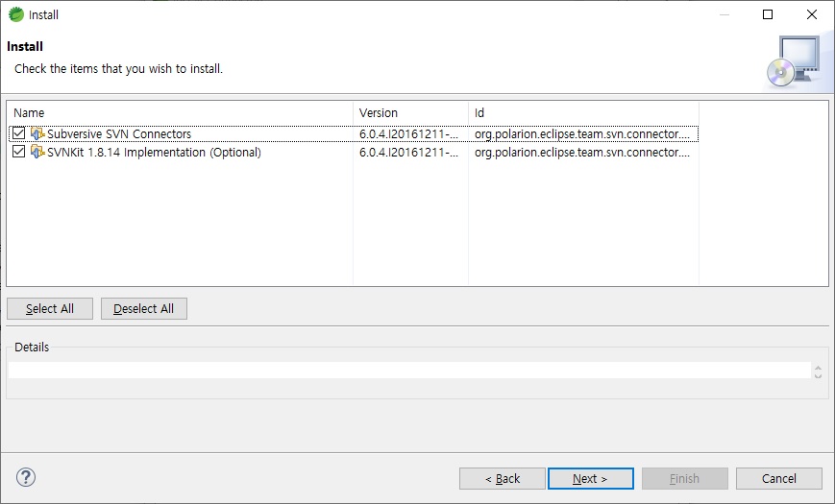Click Id cell of SVNKit 1.8.14 row
This screenshot has height=504, width=835.
click(582, 153)
